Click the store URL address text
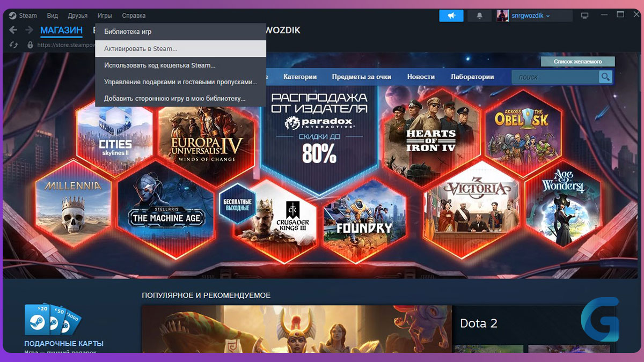This screenshot has width=644, height=362. click(x=66, y=45)
